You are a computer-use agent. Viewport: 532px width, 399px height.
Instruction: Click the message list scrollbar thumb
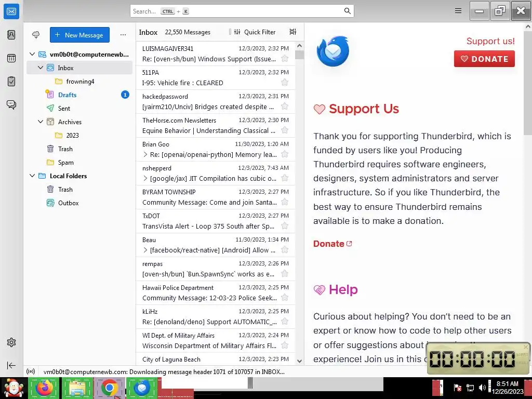tap(299, 55)
